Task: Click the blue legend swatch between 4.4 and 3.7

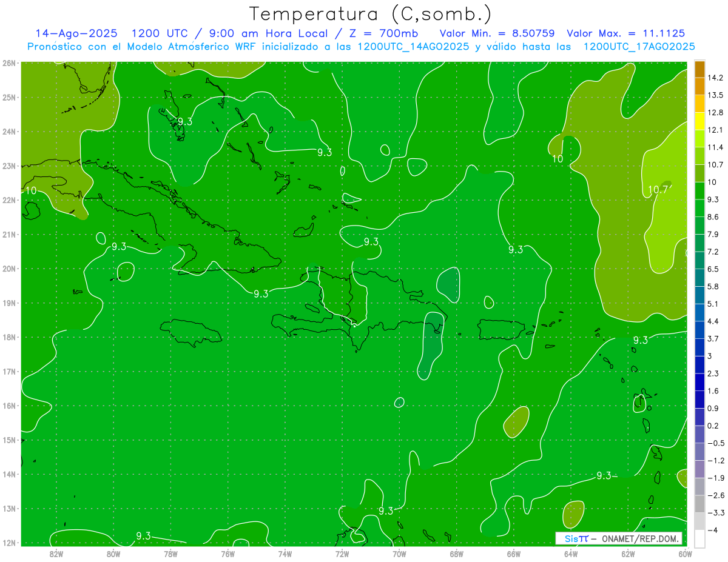Action: [x=700, y=330]
